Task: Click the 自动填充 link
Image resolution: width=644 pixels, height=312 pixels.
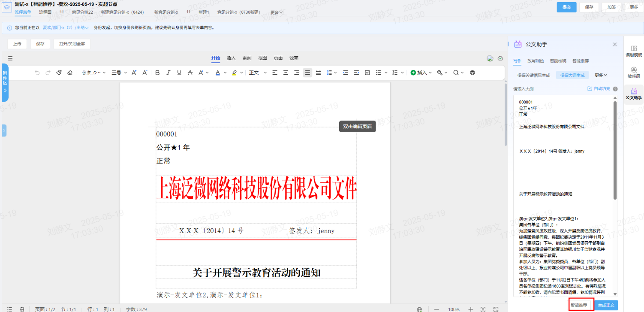Action: tap(598, 89)
